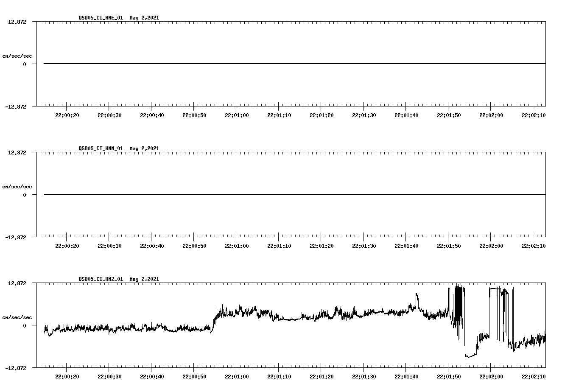Select the May 2,2021 date on top plot
The height and width of the screenshot is (392, 576).
tap(144, 18)
